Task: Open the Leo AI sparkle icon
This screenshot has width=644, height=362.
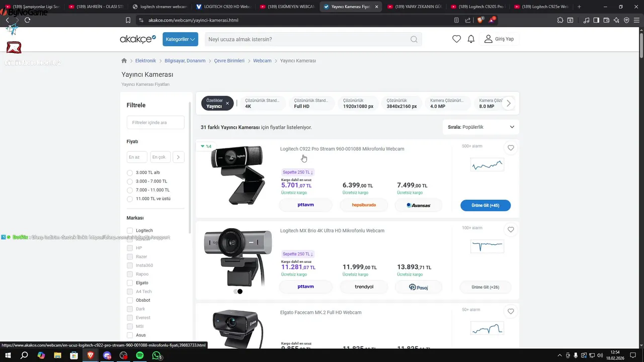Action: [x=616, y=20]
